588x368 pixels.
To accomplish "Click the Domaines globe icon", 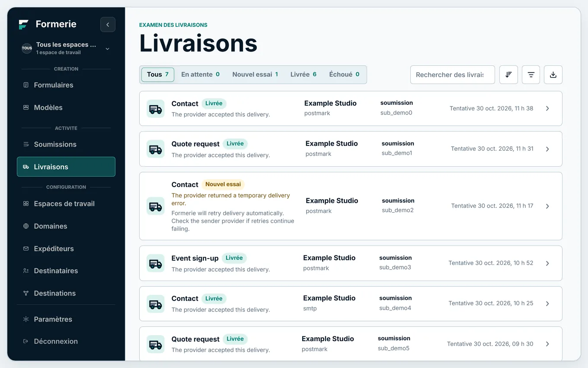I will (x=26, y=226).
